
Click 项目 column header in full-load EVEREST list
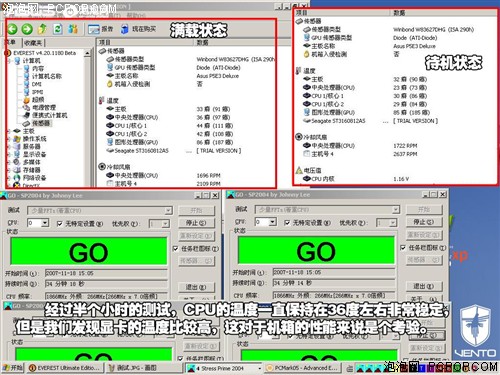click(145, 42)
